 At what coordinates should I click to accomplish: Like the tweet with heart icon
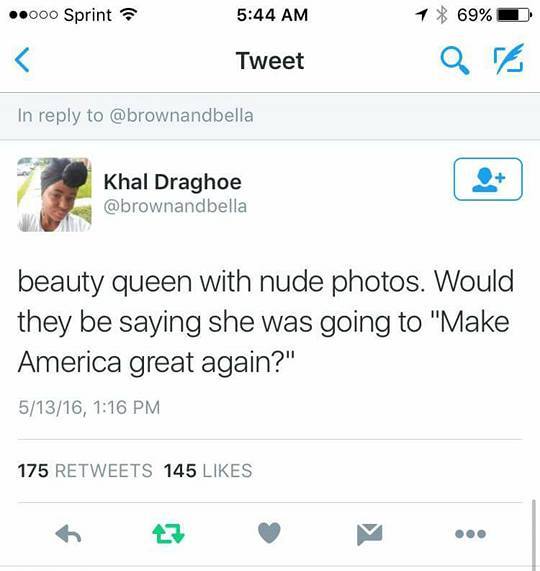point(269,533)
